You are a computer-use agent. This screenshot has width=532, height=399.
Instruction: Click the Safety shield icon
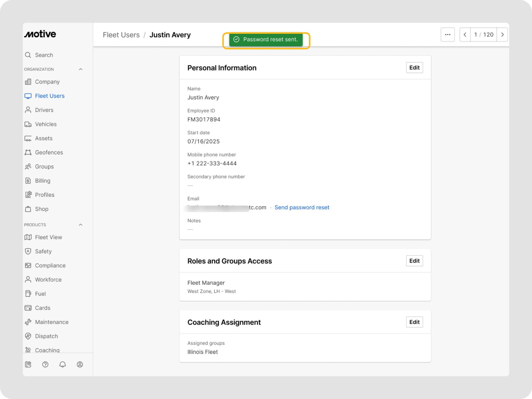pos(28,251)
